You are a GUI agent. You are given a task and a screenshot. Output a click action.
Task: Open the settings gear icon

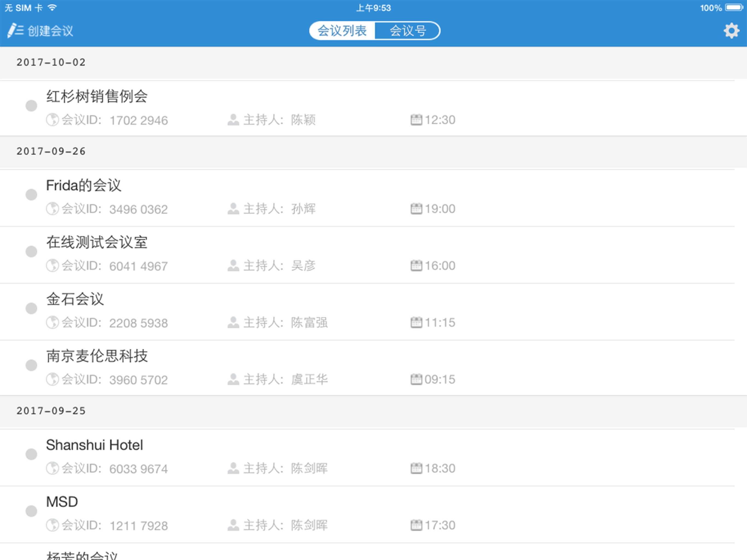coord(731,31)
